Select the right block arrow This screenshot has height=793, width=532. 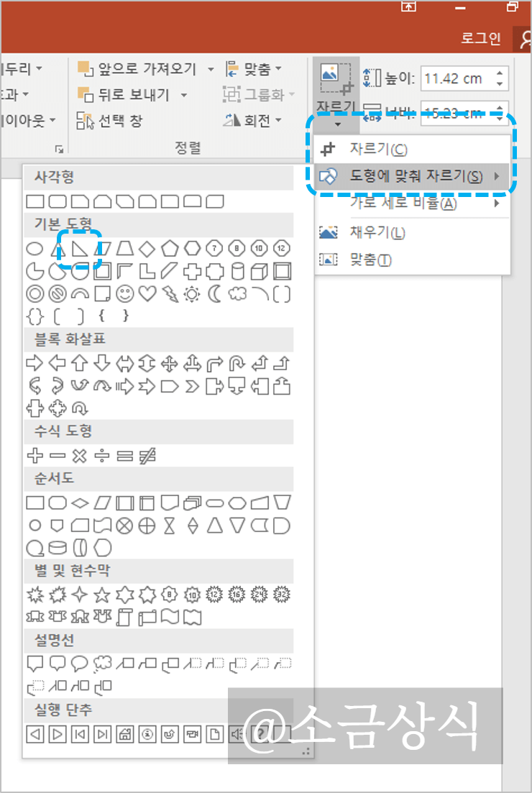point(35,362)
